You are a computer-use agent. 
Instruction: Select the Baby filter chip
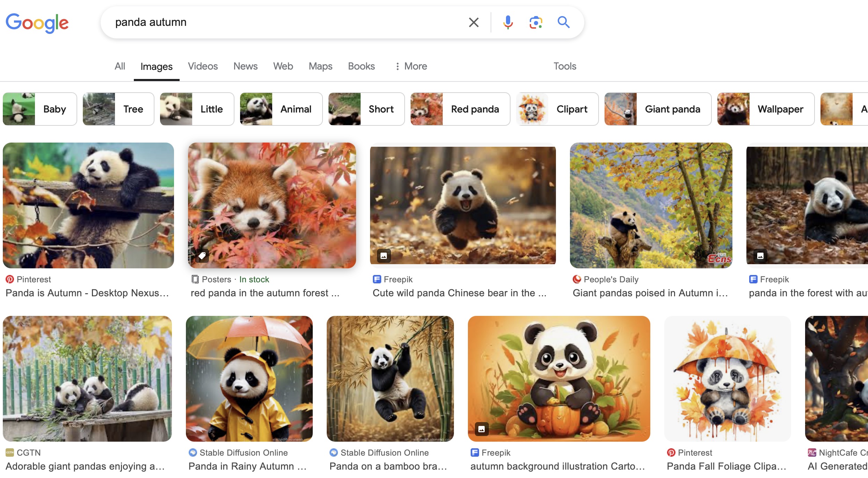(x=40, y=109)
